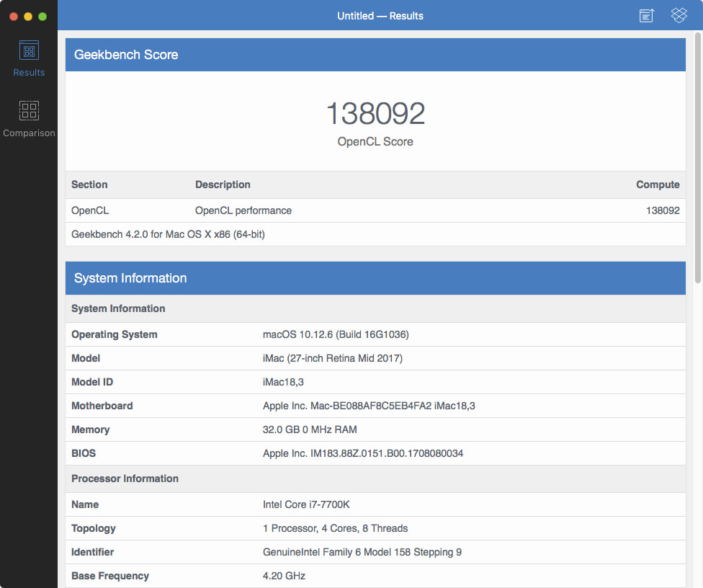Click the Description column header
Image resolution: width=703 pixels, height=588 pixels.
[x=223, y=184]
